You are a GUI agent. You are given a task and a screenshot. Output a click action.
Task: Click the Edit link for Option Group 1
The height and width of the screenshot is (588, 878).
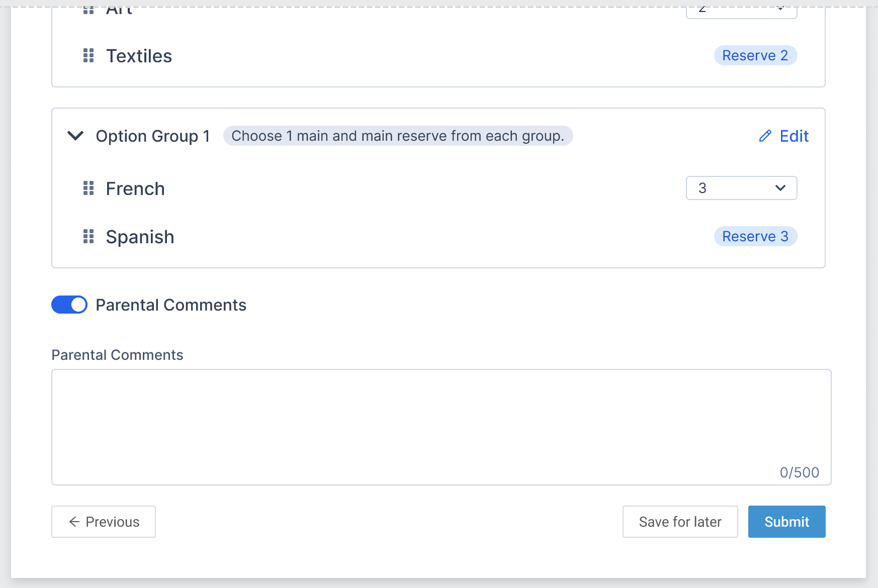click(793, 136)
